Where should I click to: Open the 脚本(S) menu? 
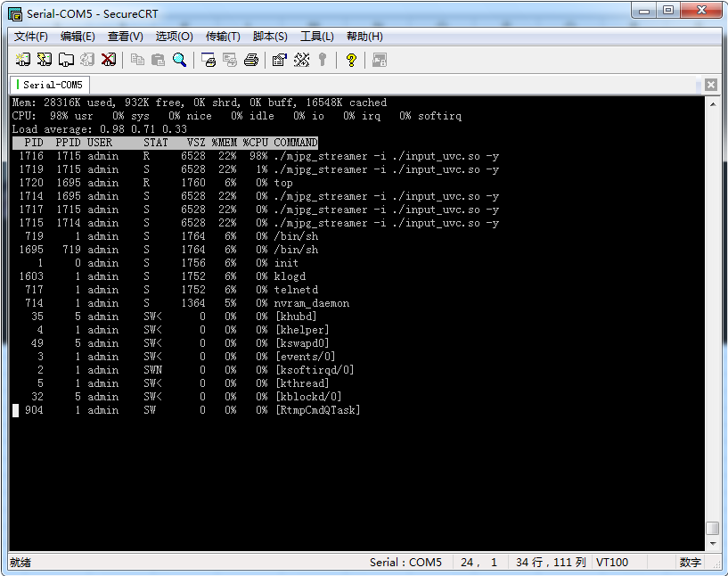pyautogui.click(x=270, y=37)
